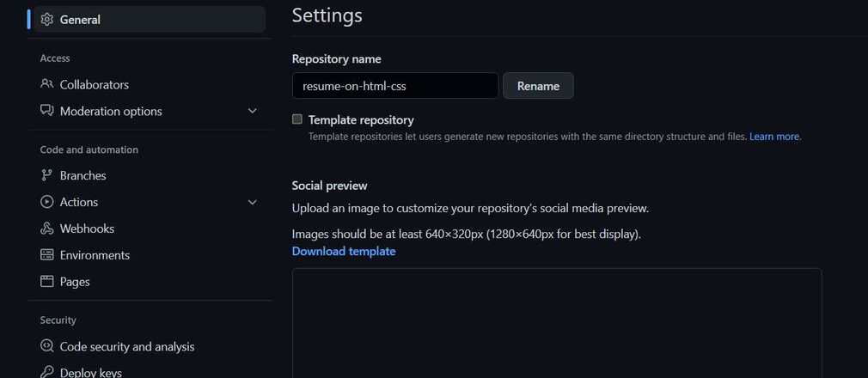Click the Download template link
Screen dimensions: 868x378
pyautogui.click(x=344, y=251)
